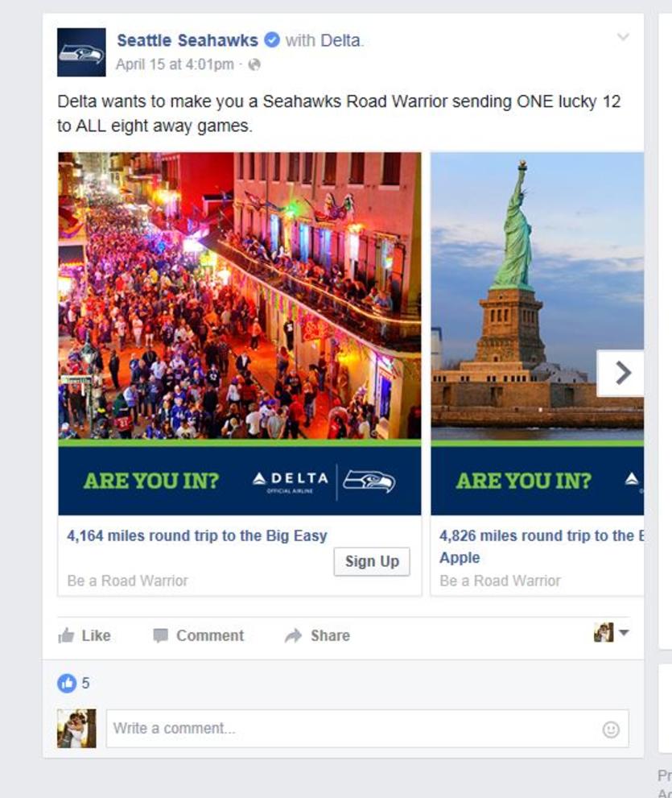Viewport: 672px width, 798px height.
Task: Click the Comment speech bubble icon
Action: click(x=160, y=635)
